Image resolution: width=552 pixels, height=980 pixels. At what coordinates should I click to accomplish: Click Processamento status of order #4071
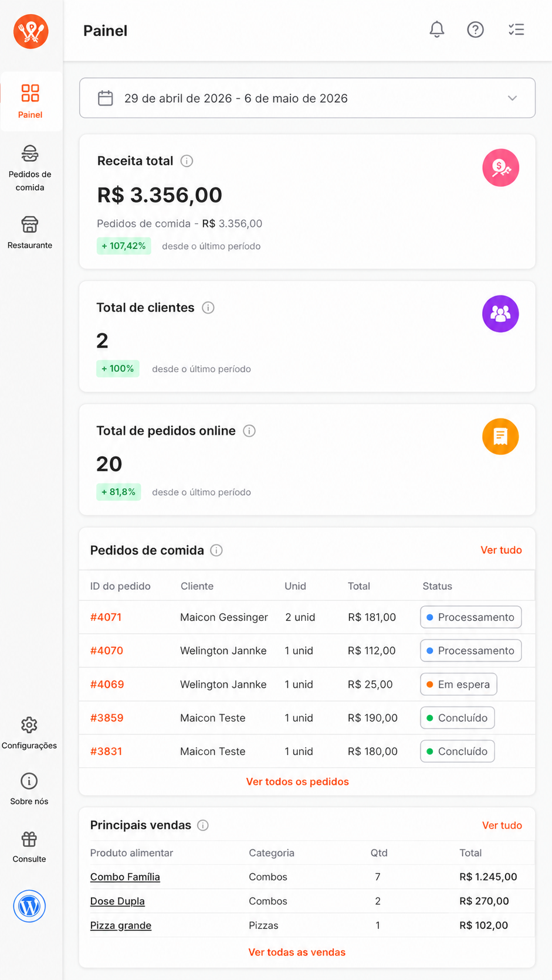470,617
